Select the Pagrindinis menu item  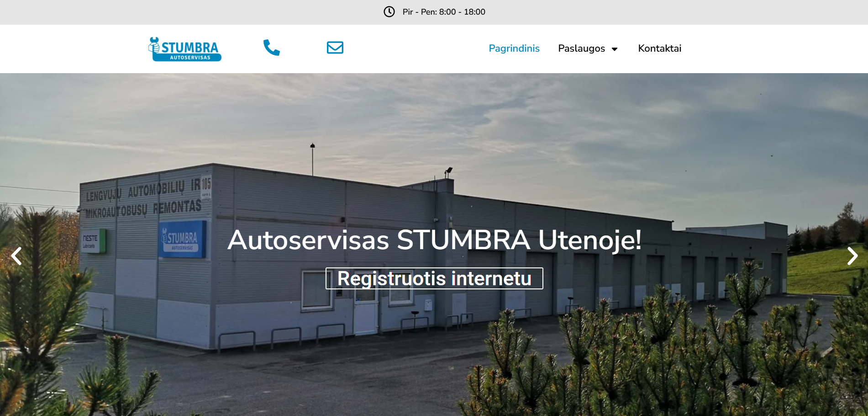[514, 48]
